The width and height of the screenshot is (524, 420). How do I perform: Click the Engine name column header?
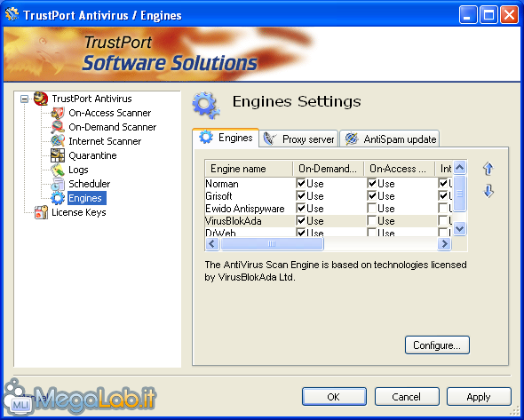point(249,169)
